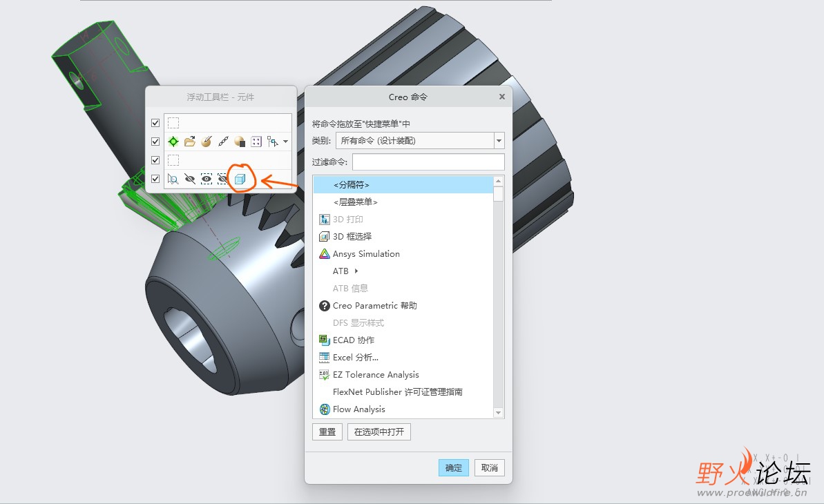Click the third-row dashed empty placeholder box
Image resolution: width=824 pixels, height=504 pixels.
pos(173,160)
